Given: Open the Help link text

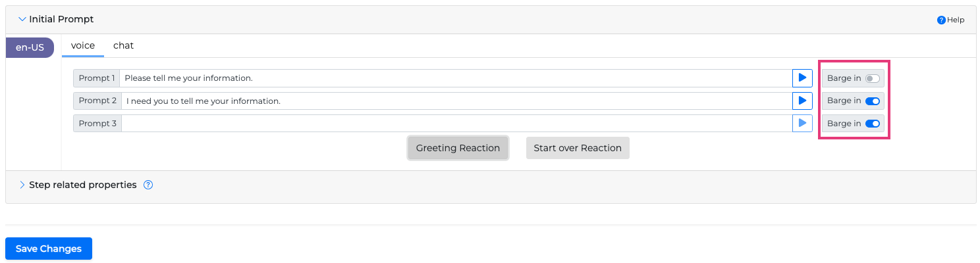Looking at the screenshot, I should [x=956, y=20].
